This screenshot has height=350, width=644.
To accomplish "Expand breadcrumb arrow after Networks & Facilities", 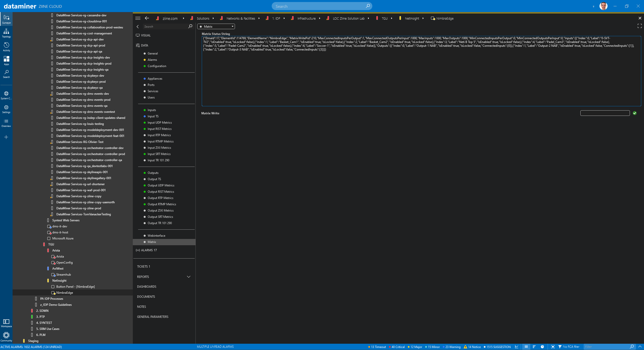I will click(x=259, y=18).
